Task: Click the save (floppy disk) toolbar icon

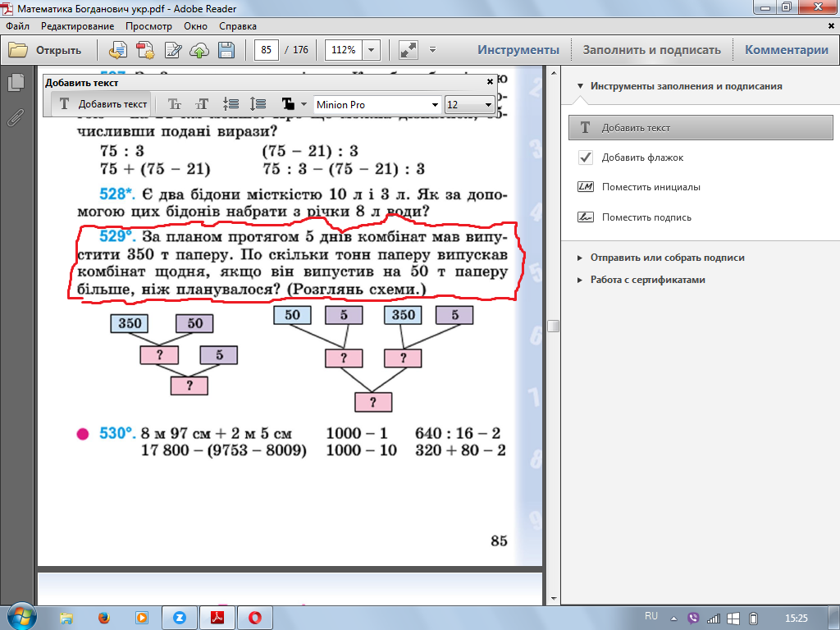Action: tap(226, 50)
